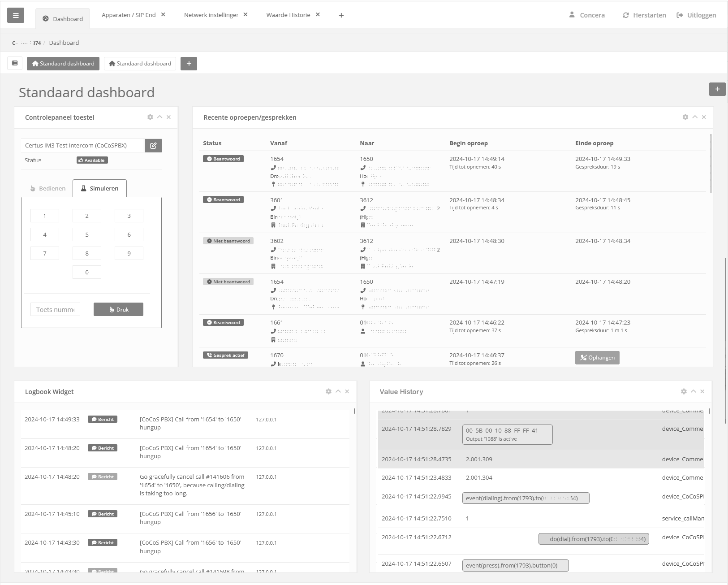The width and height of the screenshot is (728, 585).
Task: Click Uitloggen to log out
Action: [696, 15]
